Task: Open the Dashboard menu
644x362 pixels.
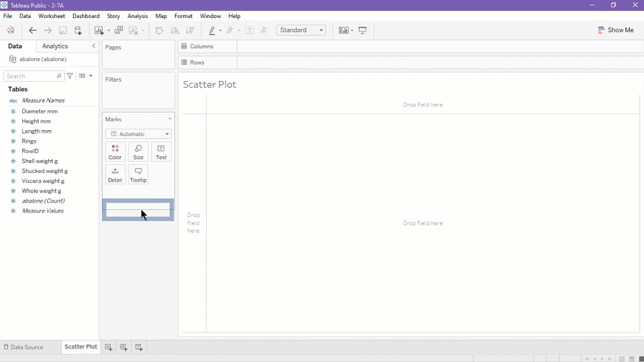Action: [86, 16]
